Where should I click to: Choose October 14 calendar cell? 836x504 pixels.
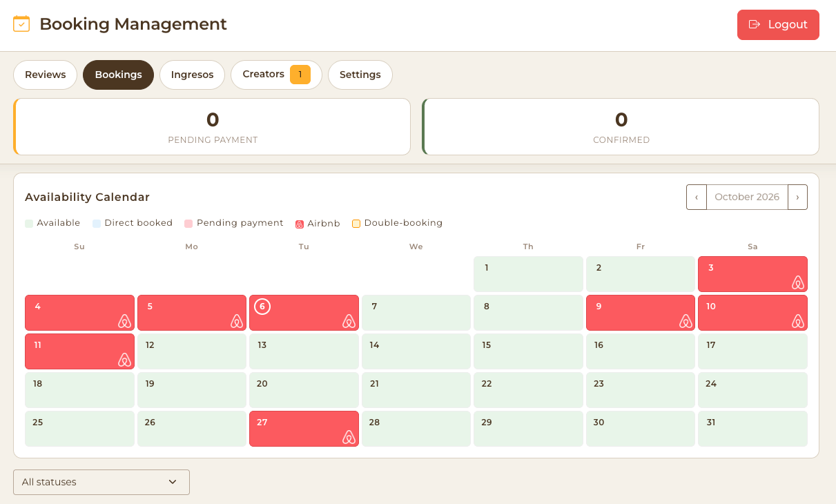416,351
